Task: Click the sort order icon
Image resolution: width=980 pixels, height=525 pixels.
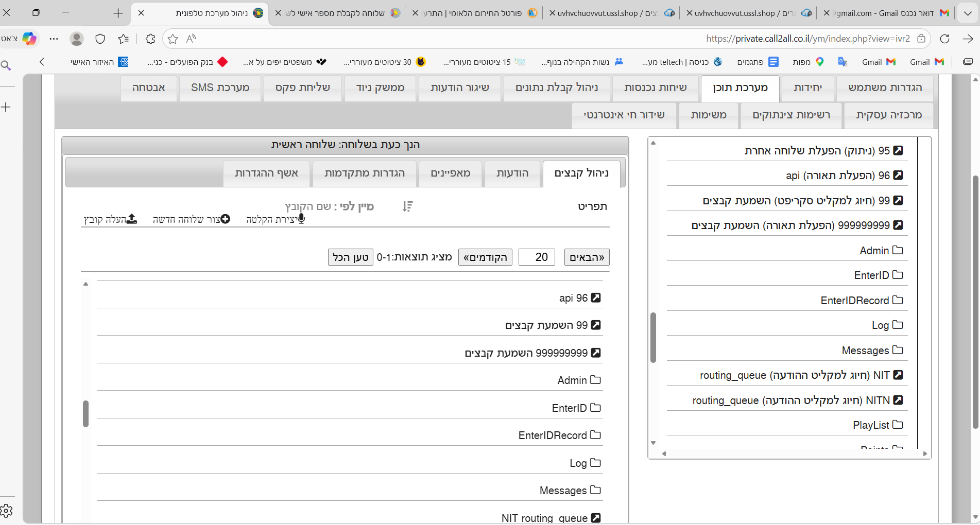Action: tap(407, 206)
